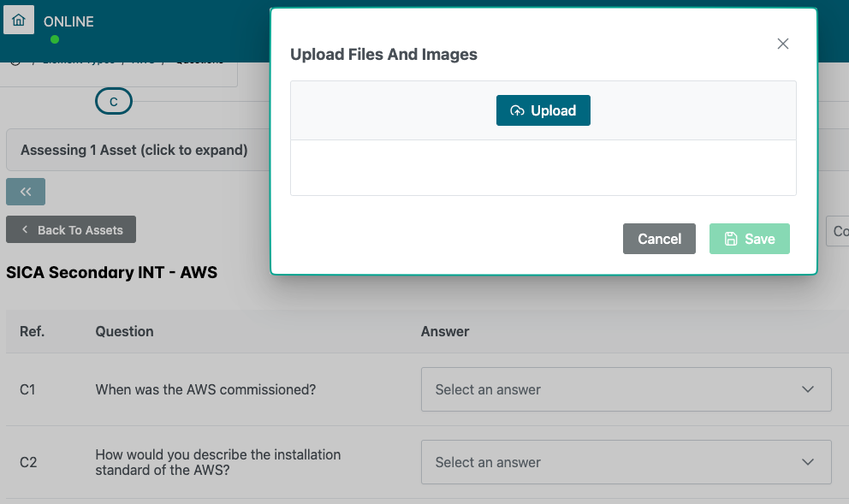
Task: Click the SICA Secondary INT - AWS heading
Action: [x=111, y=273]
